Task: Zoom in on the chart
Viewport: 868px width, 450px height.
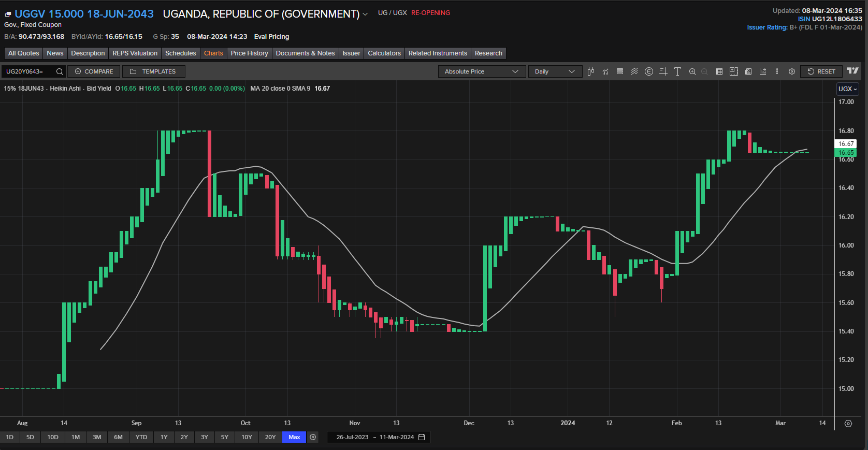Action: [x=692, y=71]
